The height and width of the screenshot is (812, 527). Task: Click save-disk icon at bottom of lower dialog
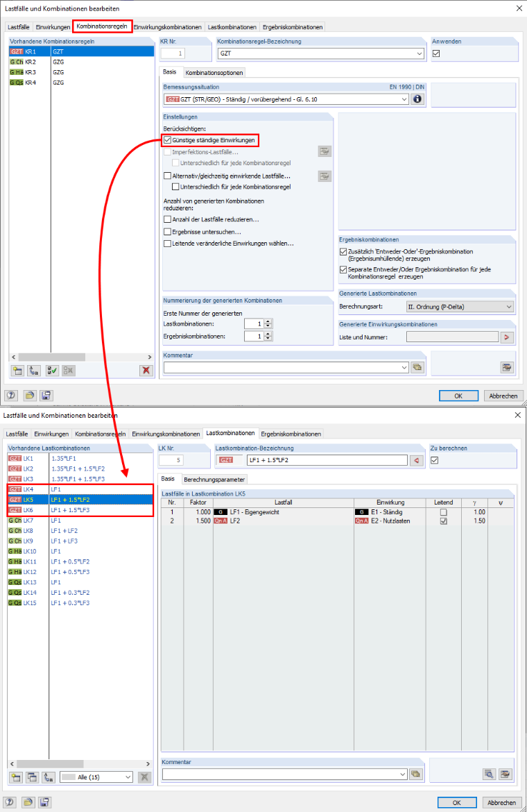[44, 802]
